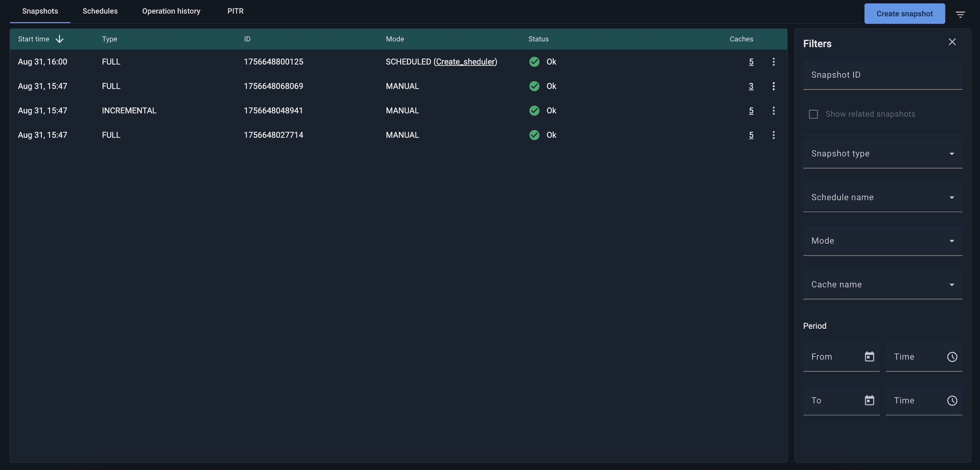
Task: Click the Create snapshot button
Action: tap(904, 13)
